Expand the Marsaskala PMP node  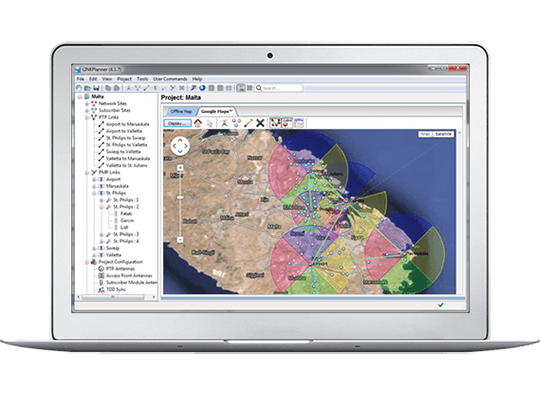[x=94, y=186]
